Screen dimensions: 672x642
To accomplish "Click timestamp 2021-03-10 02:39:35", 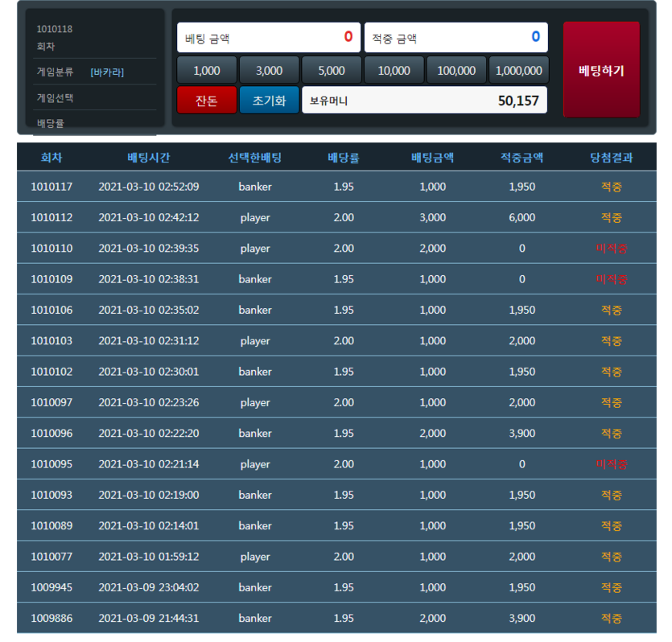I will click(x=149, y=249).
